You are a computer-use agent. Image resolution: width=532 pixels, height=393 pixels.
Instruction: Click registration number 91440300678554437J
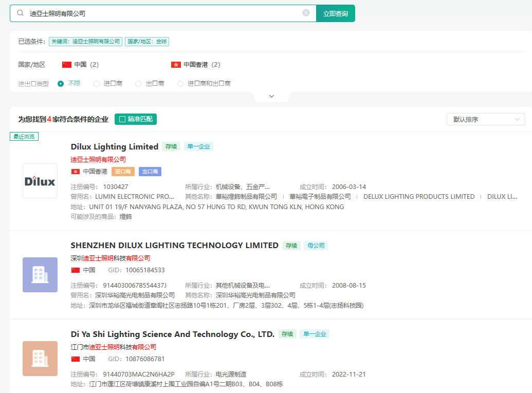pyautogui.click(x=135, y=286)
